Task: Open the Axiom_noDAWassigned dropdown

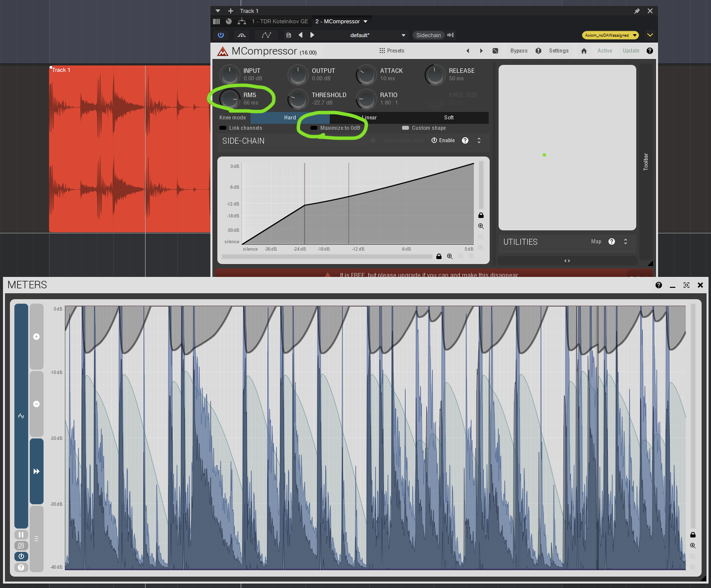Action: [x=610, y=35]
